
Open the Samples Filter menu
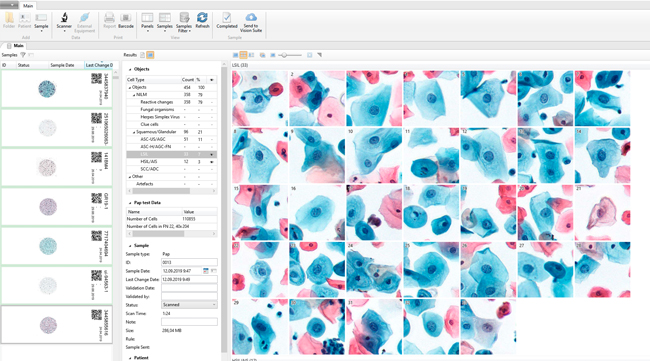tap(184, 22)
